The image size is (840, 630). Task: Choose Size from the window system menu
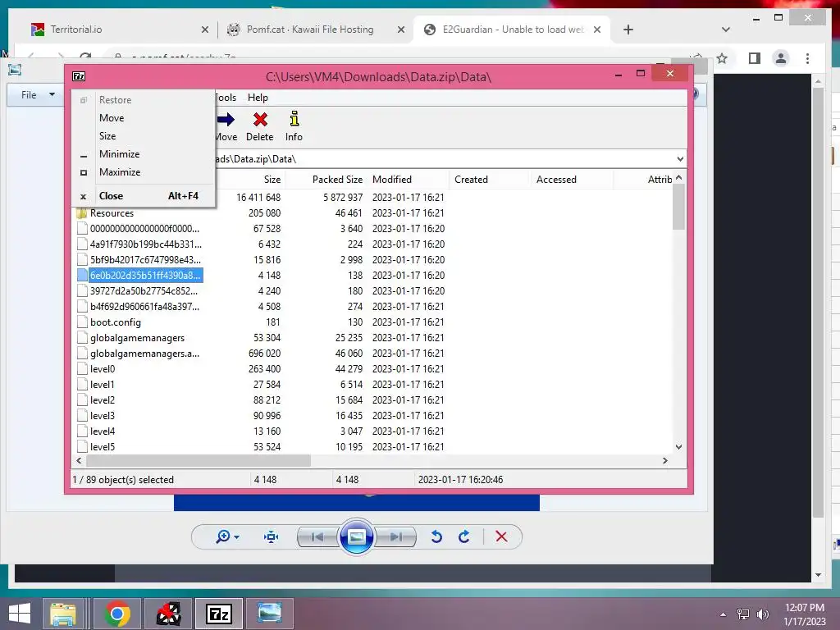click(107, 136)
